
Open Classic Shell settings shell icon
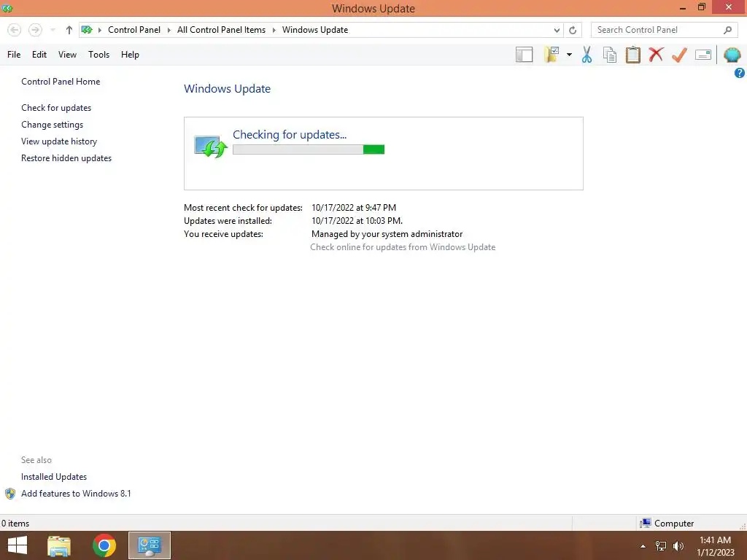point(732,55)
